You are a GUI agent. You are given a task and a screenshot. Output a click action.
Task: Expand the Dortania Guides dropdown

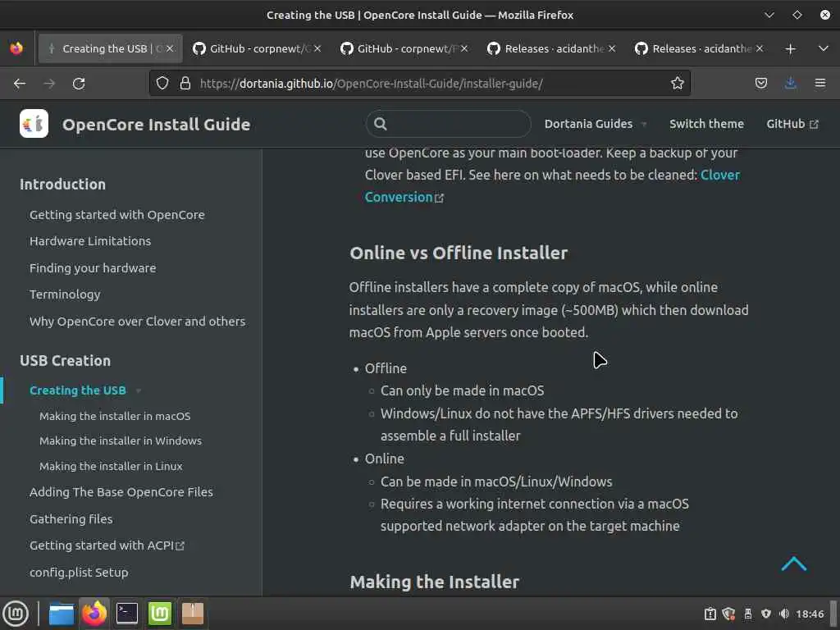coord(596,124)
